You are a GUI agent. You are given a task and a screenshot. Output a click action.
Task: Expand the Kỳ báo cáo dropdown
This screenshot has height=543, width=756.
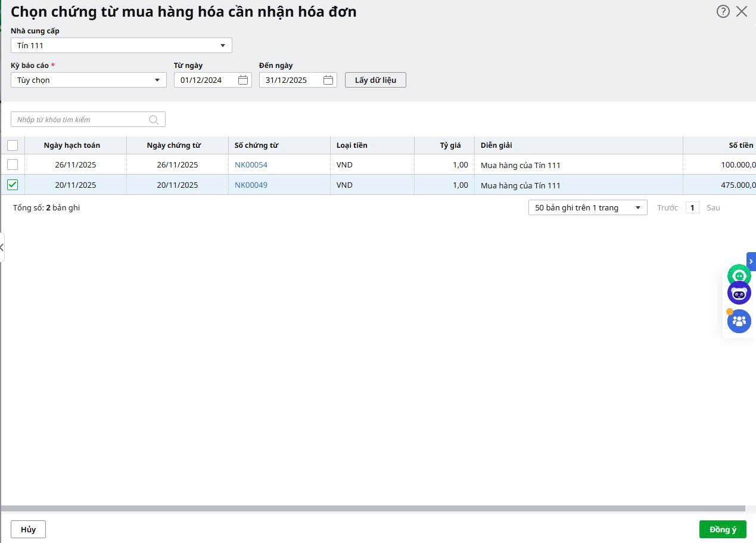coord(157,80)
